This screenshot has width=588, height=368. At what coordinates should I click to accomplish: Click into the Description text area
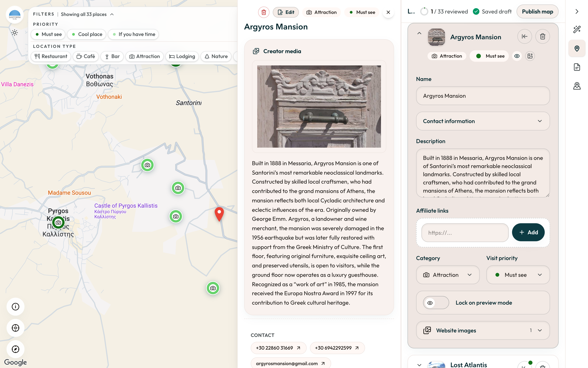(483, 173)
